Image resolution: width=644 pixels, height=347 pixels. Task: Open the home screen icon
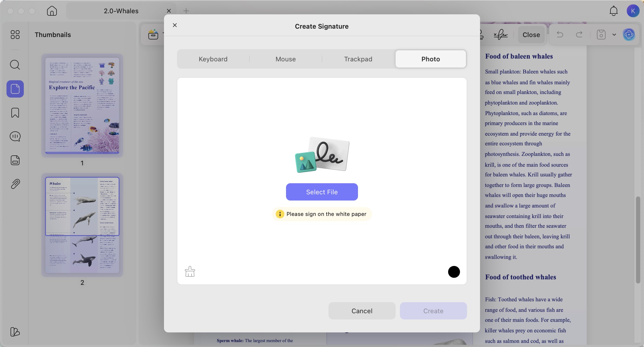pos(52,11)
